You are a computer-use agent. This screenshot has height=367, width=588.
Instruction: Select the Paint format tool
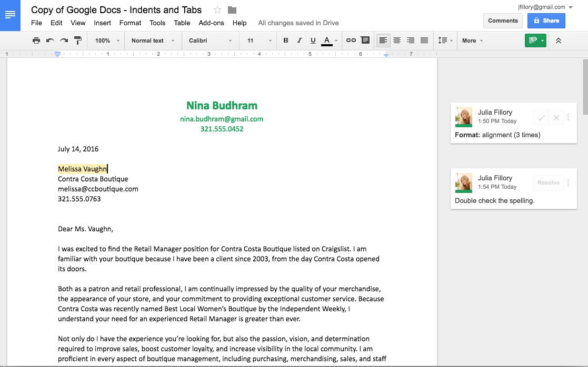pyautogui.click(x=77, y=40)
